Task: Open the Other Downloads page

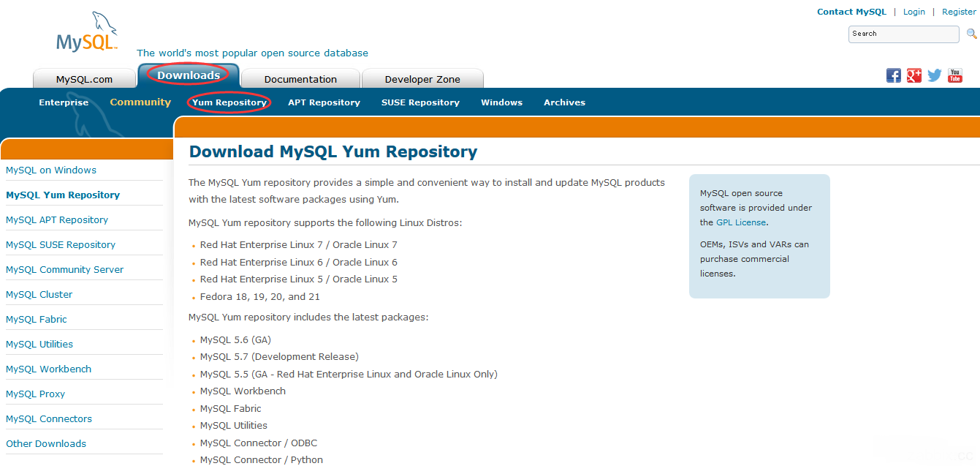Action: (x=46, y=443)
